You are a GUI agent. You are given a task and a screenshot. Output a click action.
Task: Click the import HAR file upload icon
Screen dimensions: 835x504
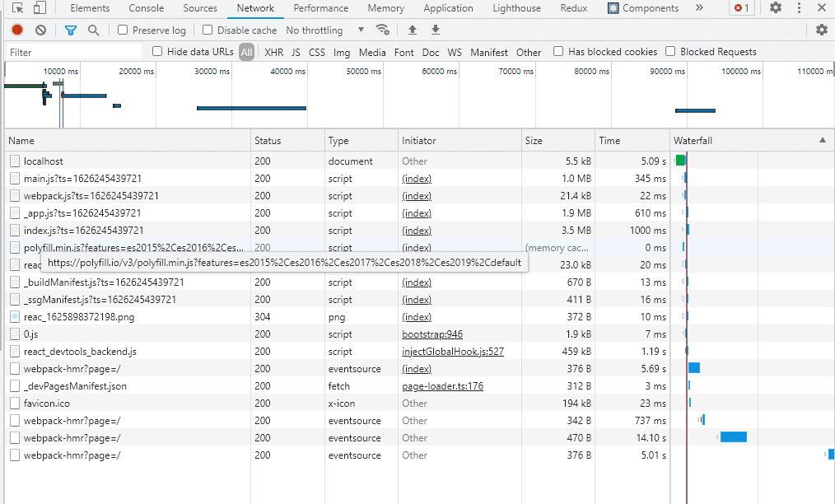413,30
